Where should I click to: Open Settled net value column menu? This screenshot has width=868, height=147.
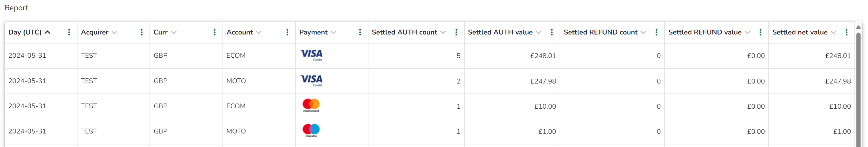(x=847, y=32)
